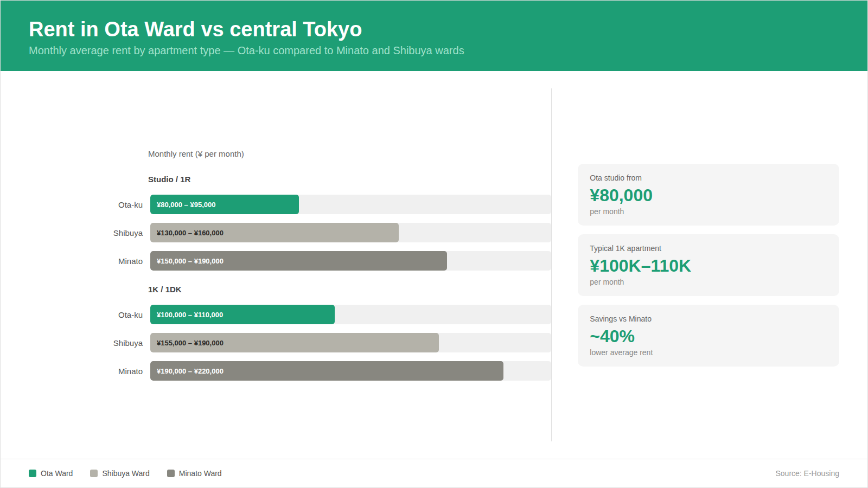
Task: Click the 'Ota studio from' card label
Action: (x=616, y=178)
